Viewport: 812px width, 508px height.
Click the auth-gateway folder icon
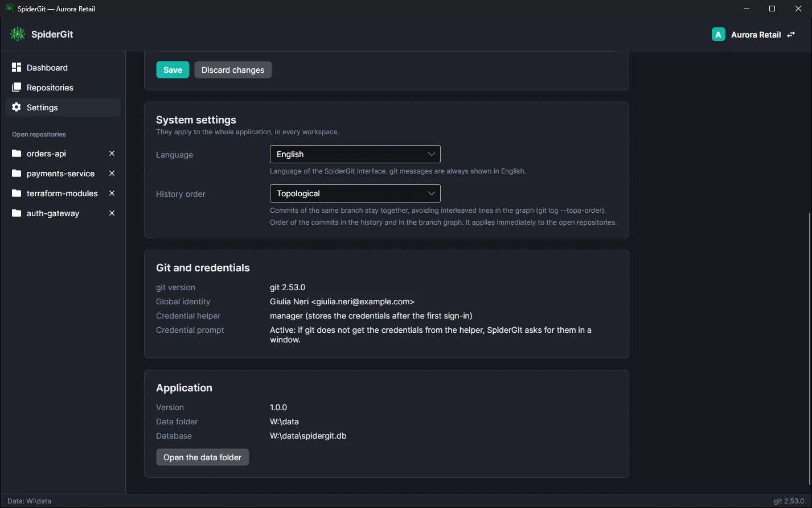[x=17, y=213]
